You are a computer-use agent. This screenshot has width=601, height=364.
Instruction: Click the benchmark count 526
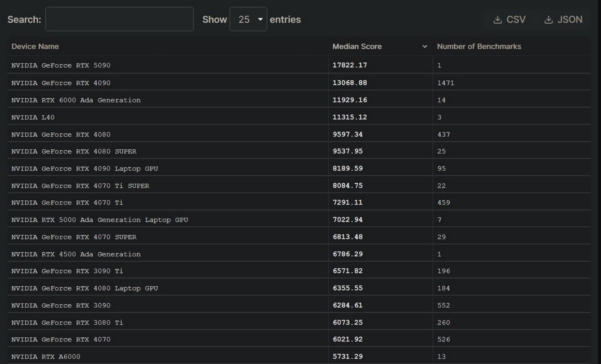pyautogui.click(x=444, y=340)
